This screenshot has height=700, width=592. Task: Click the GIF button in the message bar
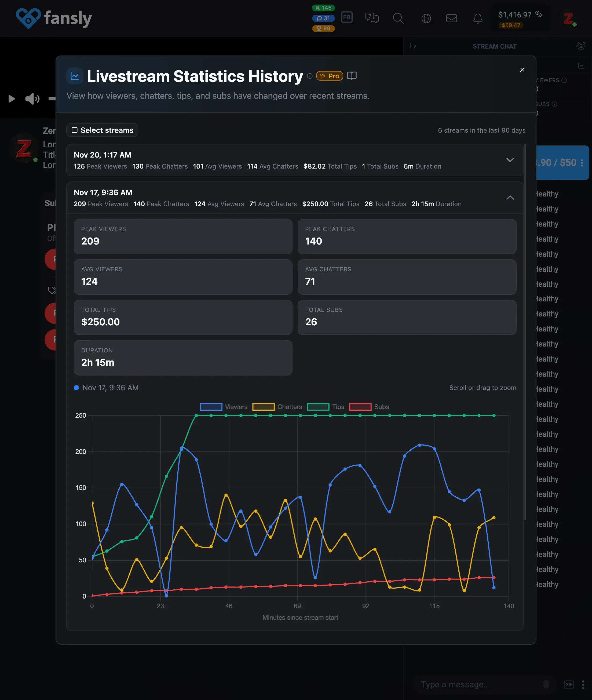click(569, 684)
